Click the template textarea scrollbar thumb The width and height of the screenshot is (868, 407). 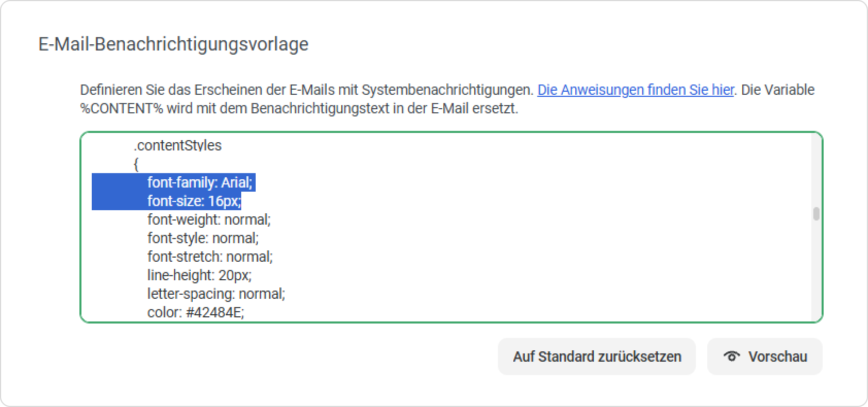[x=816, y=214]
